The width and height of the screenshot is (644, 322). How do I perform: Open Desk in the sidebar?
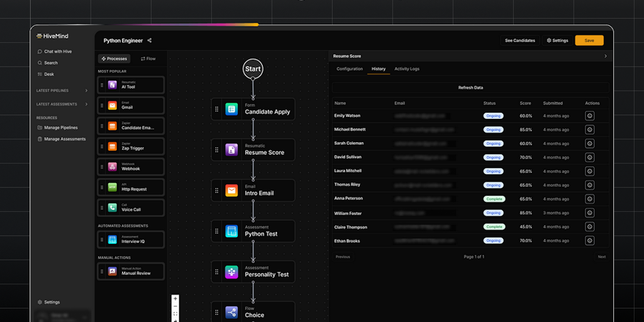coord(45,74)
